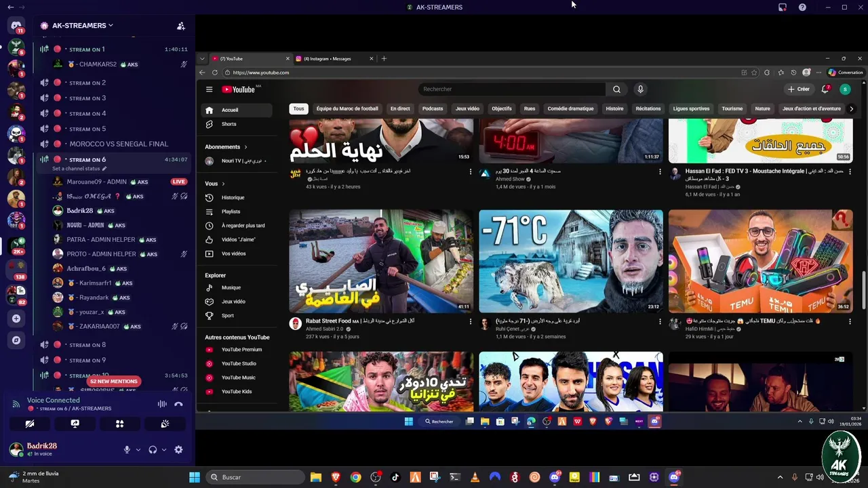Click the YouTube Rechercher search box
This screenshot has width=868, height=488.
pyautogui.click(x=512, y=89)
